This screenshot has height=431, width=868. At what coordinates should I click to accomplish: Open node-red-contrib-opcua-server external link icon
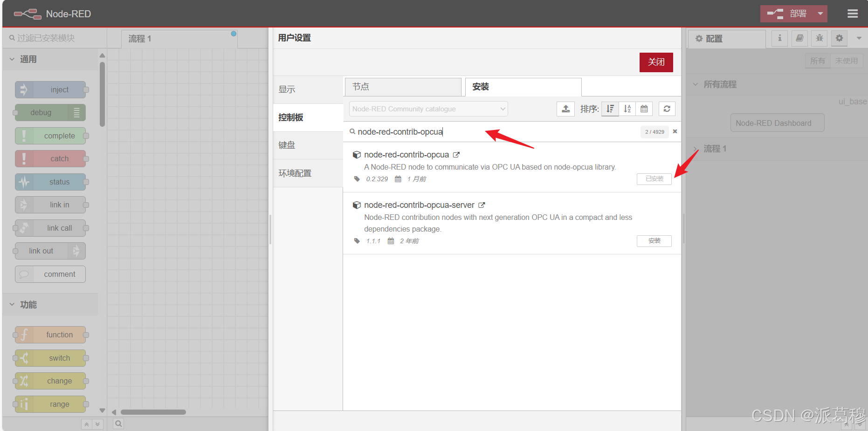pos(482,205)
